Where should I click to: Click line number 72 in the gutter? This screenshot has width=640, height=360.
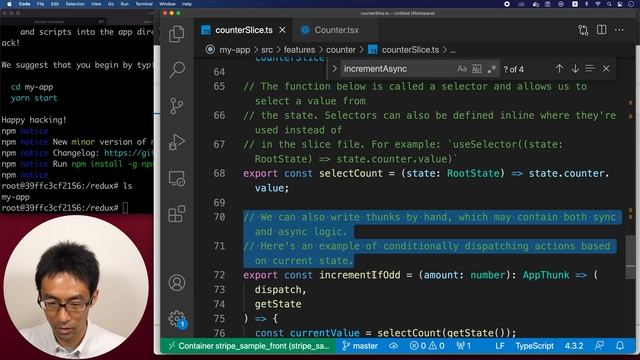point(219,275)
